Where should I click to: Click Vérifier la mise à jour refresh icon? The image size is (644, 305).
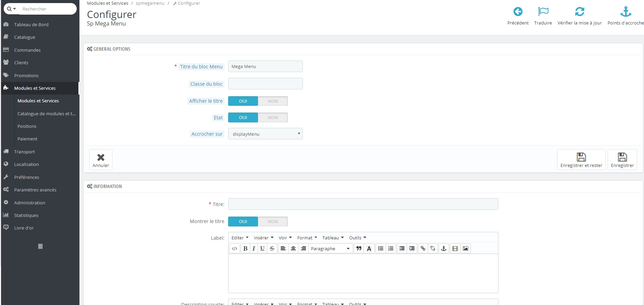[x=579, y=12]
